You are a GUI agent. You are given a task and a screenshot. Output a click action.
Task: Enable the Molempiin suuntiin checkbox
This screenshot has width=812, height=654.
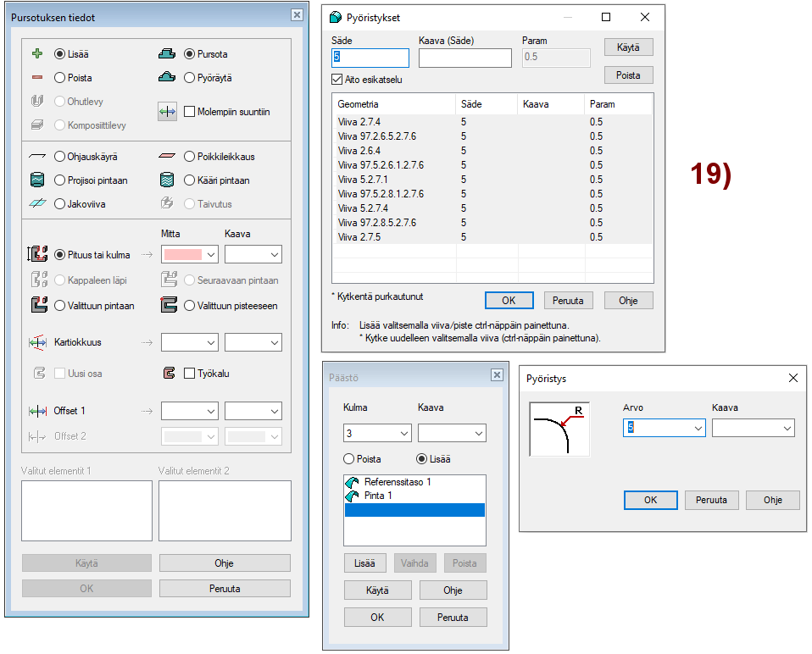click(190, 112)
